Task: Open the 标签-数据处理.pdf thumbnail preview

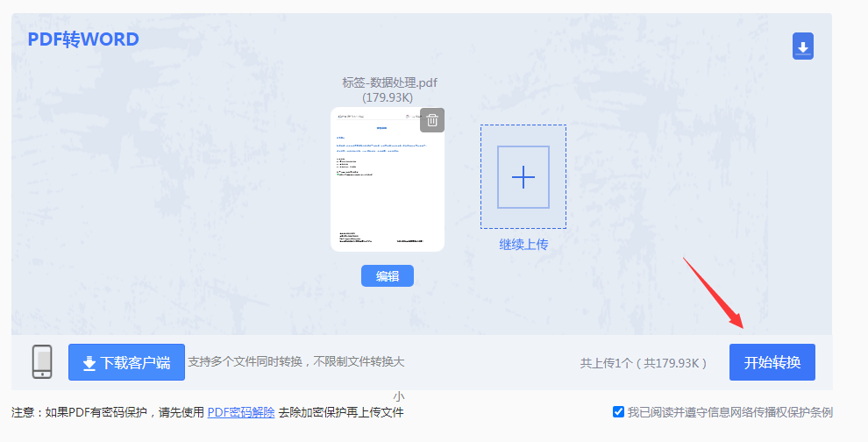Action: click(x=388, y=180)
